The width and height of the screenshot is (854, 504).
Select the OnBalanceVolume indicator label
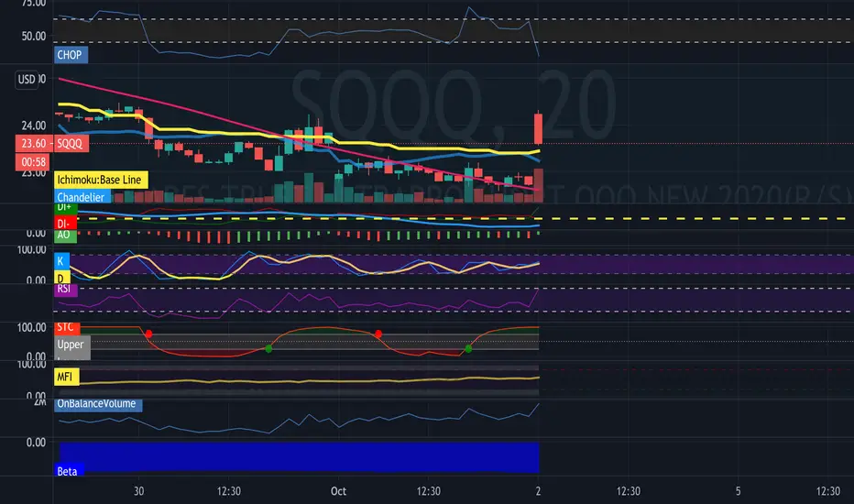coord(98,404)
